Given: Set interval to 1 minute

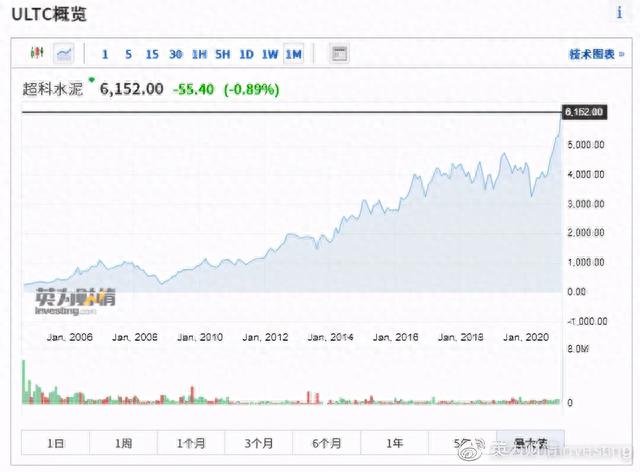Looking at the screenshot, I should [105, 54].
